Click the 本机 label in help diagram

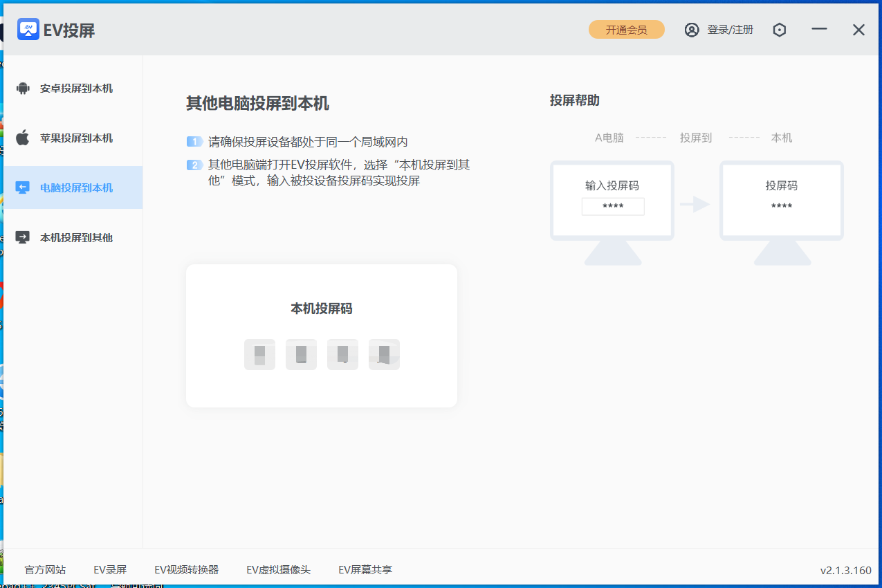pos(782,138)
